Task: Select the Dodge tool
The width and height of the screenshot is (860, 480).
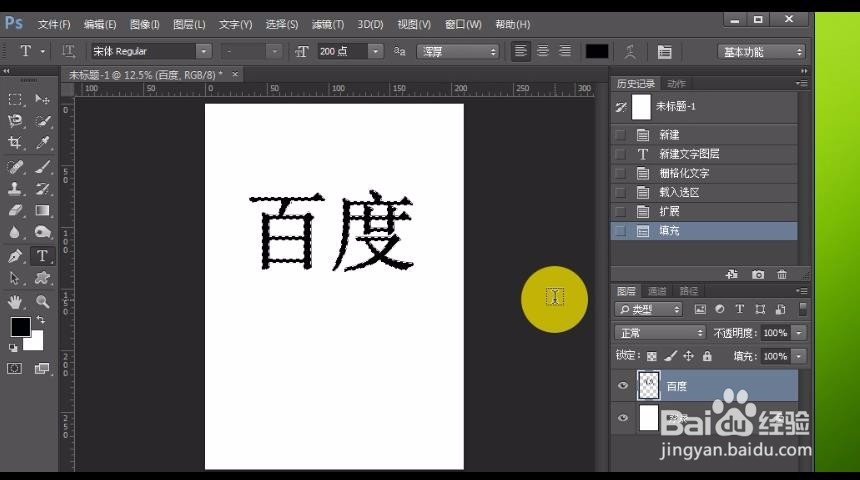Action: [x=42, y=233]
